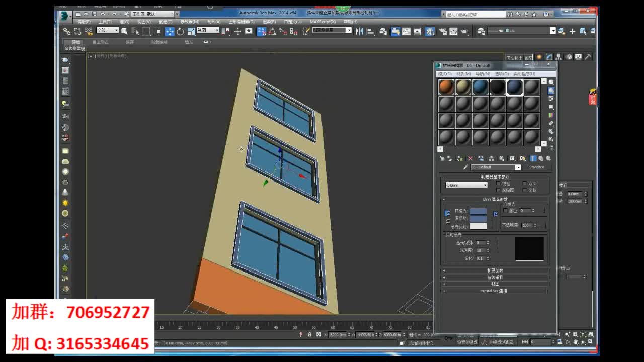The height and width of the screenshot is (362, 644).
Task: Click the ambient color swatch
Action: (478, 211)
